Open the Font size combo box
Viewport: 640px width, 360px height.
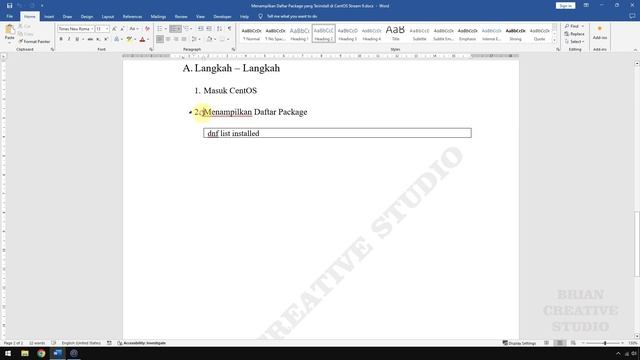[x=102, y=29]
